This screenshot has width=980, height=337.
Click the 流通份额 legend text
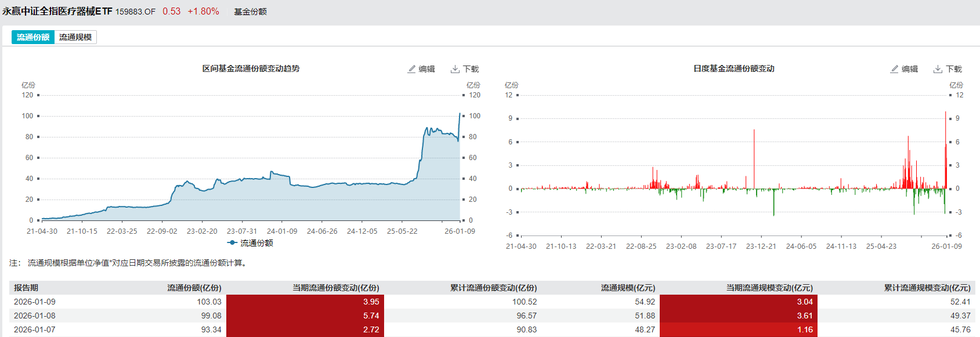pyautogui.click(x=256, y=243)
